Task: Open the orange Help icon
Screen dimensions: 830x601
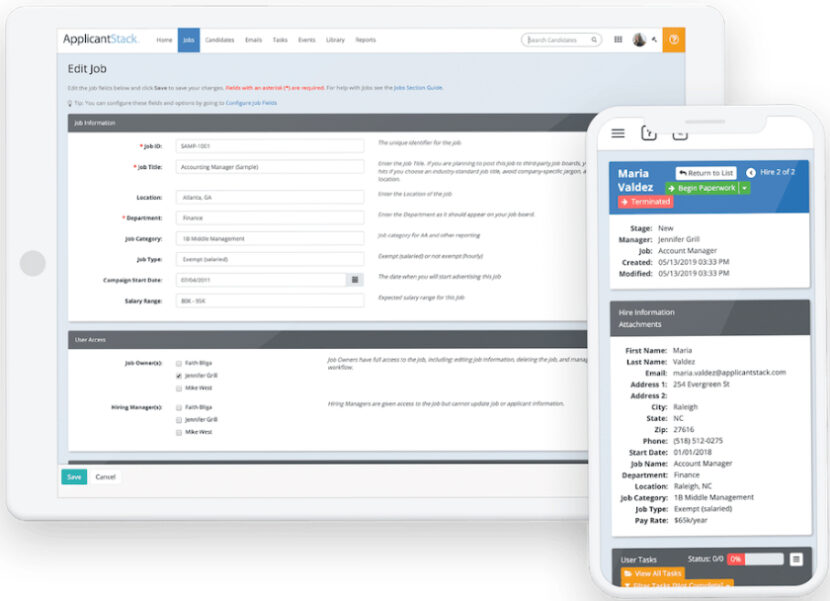Action: 674,41
